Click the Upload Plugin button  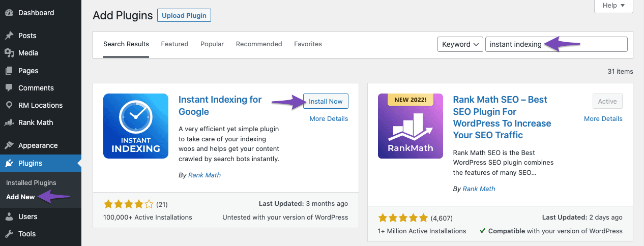[x=184, y=16]
